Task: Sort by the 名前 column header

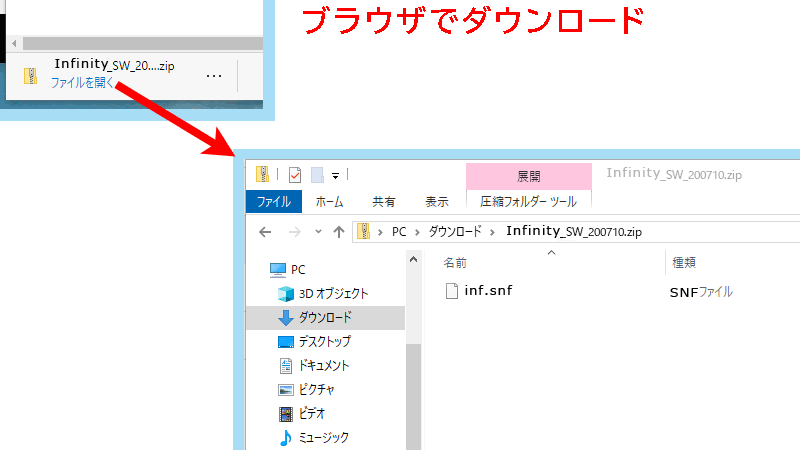Action: (x=455, y=262)
